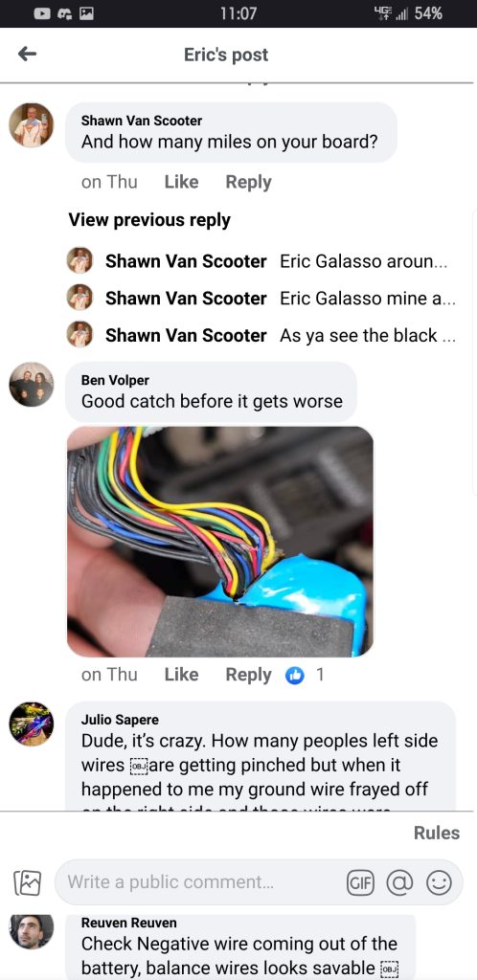
Task: Tap Reuven Reuven's profile avatar
Action: pos(32,932)
